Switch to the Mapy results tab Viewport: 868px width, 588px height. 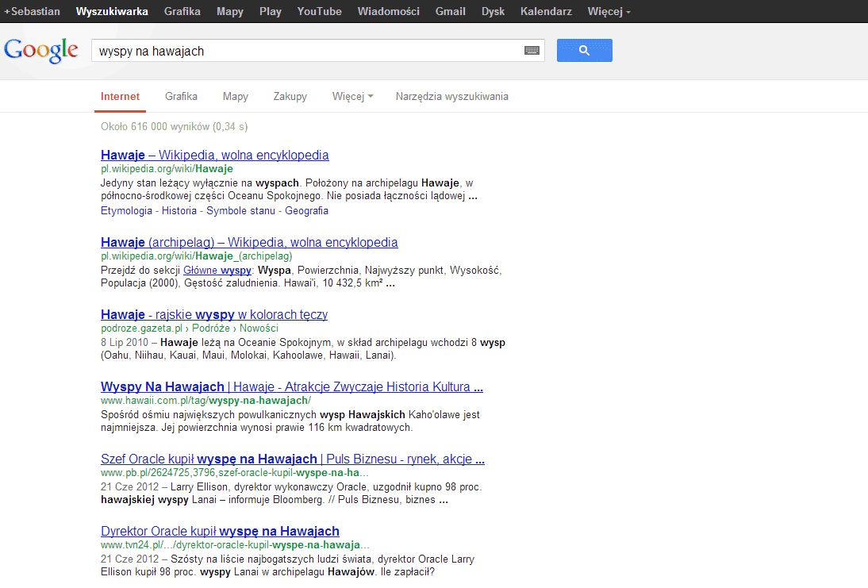(235, 97)
